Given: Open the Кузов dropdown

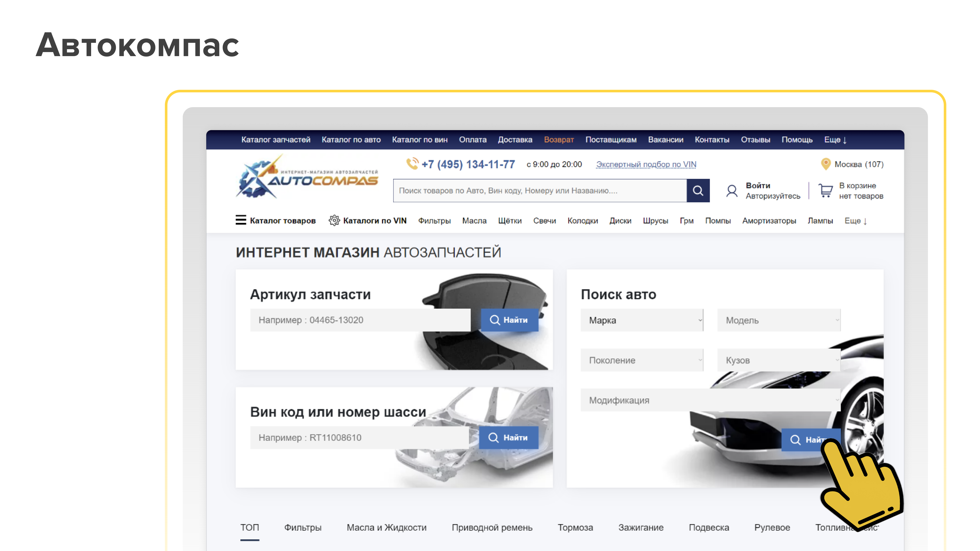Looking at the screenshot, I should [778, 360].
